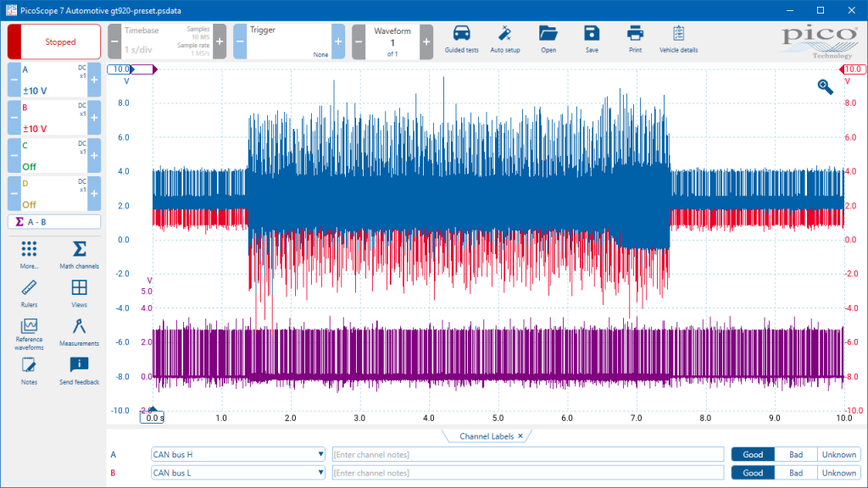
Task: Close the Channel Labels tab
Action: [520, 435]
